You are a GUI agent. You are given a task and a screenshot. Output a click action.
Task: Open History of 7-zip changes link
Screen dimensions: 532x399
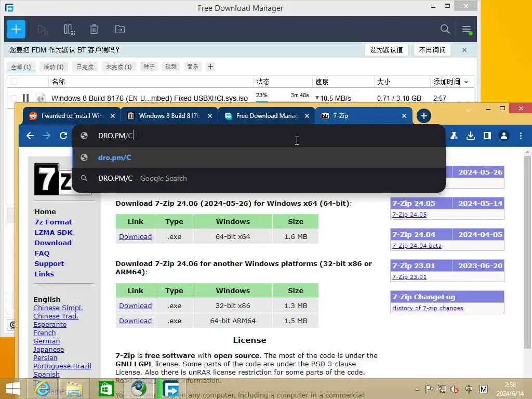tap(428, 308)
